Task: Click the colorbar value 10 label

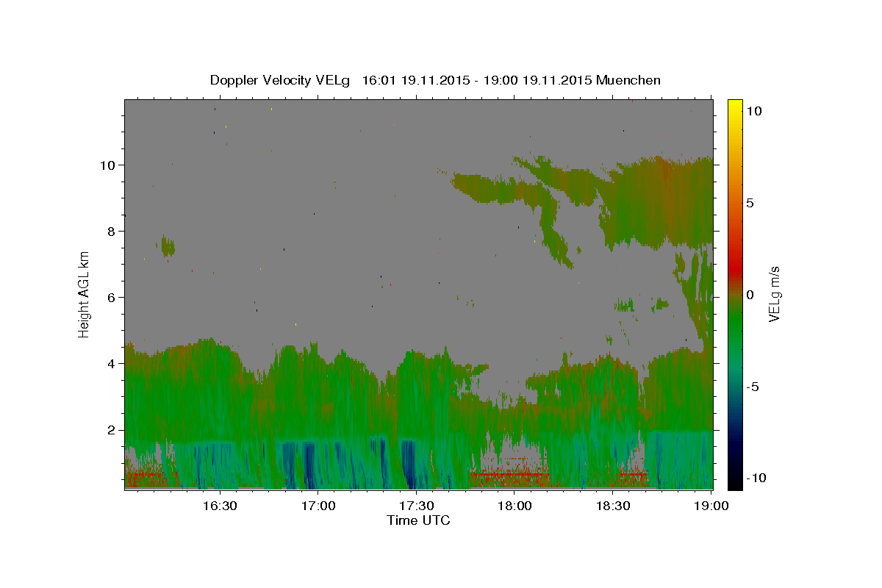Action: 753,111
